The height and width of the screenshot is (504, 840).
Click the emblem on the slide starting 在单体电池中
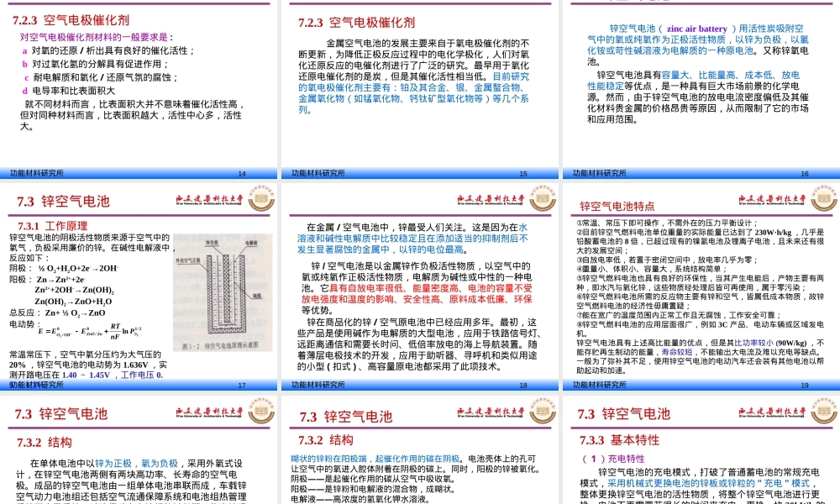point(261,411)
